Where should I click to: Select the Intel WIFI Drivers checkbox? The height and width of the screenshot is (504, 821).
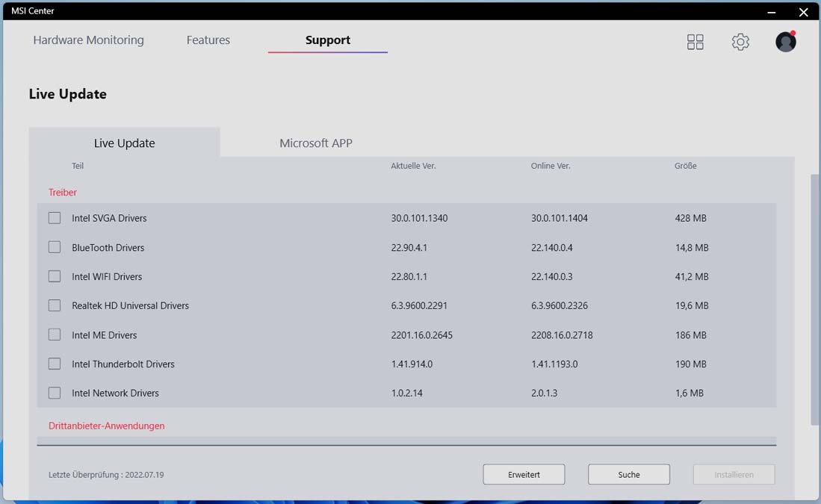click(x=55, y=276)
